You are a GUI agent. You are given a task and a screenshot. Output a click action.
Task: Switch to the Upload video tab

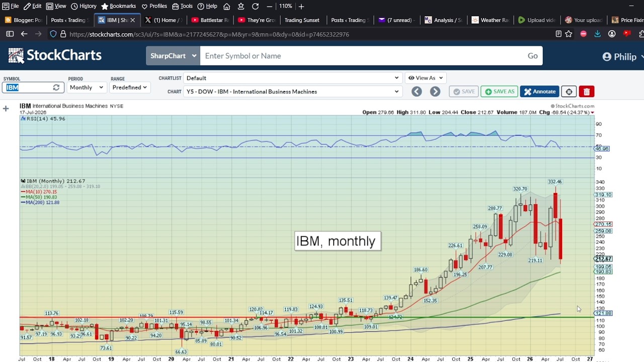536,20
